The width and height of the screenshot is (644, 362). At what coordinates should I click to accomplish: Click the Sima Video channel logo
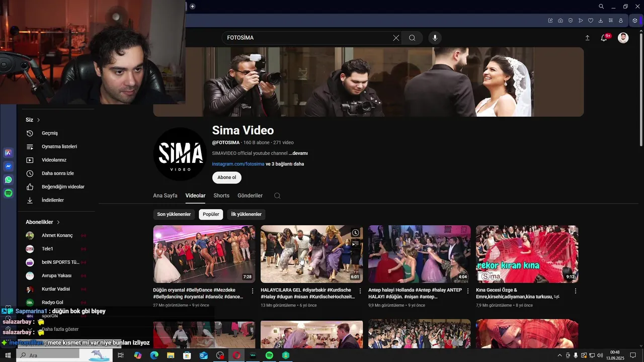pyautogui.click(x=180, y=154)
